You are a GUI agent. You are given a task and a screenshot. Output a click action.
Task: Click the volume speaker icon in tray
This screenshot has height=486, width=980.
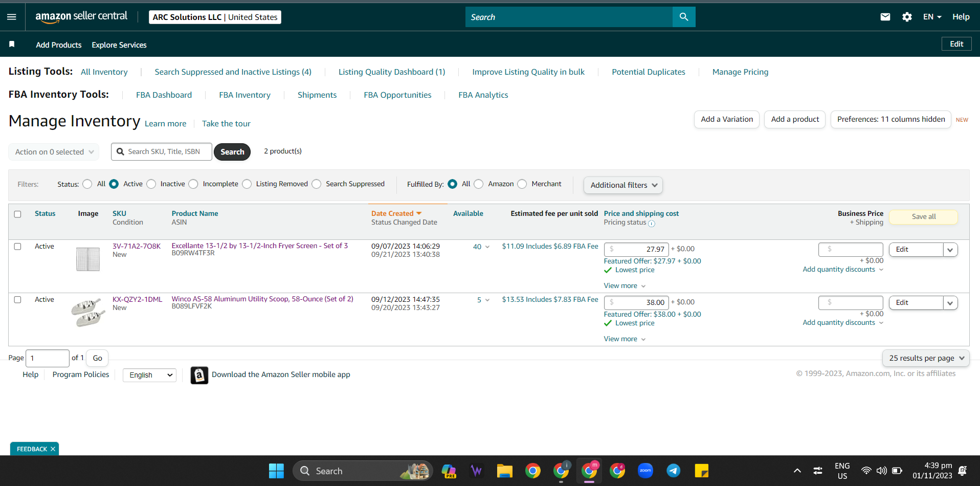pos(881,471)
